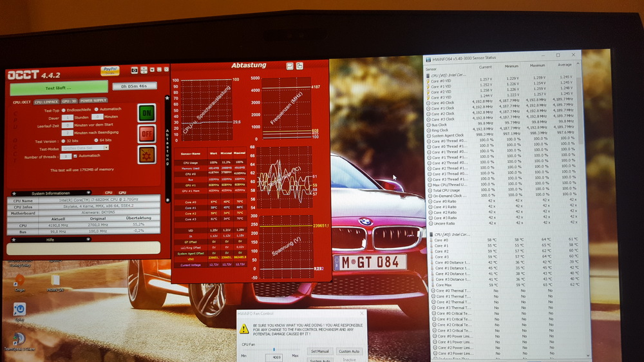
Task: Open the POWER SUPPLY tab
Action: click(x=94, y=100)
